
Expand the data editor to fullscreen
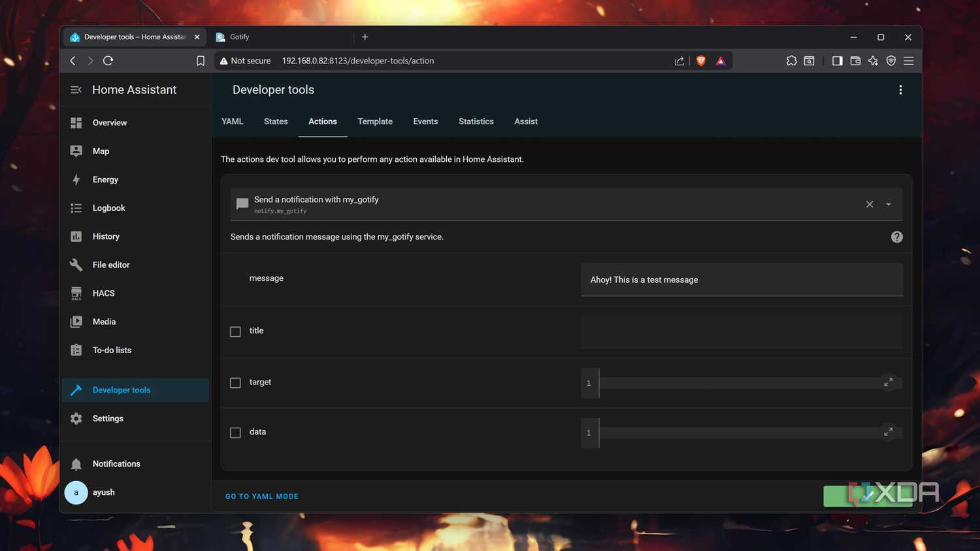[888, 432]
